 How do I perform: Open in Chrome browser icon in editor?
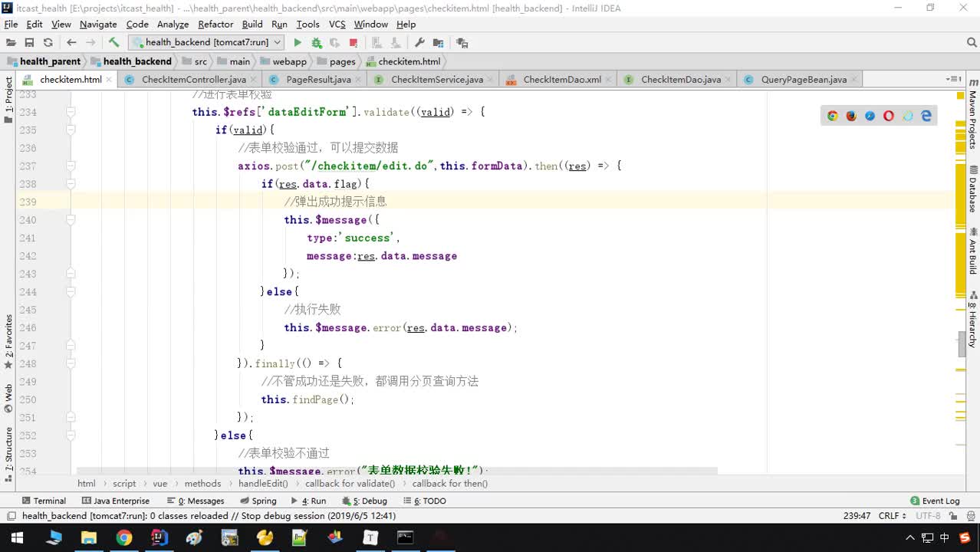[832, 116]
